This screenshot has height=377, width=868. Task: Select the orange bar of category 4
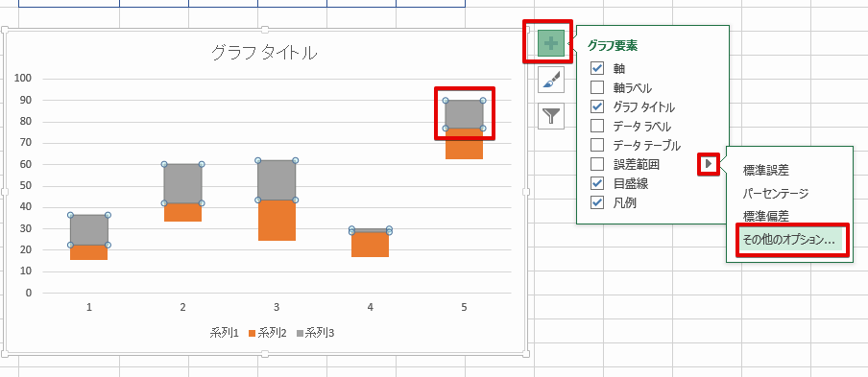(371, 245)
